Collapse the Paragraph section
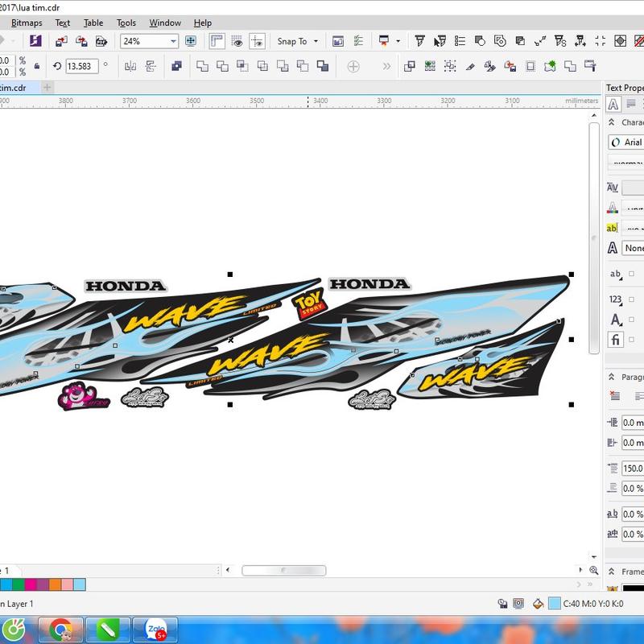 (x=612, y=377)
